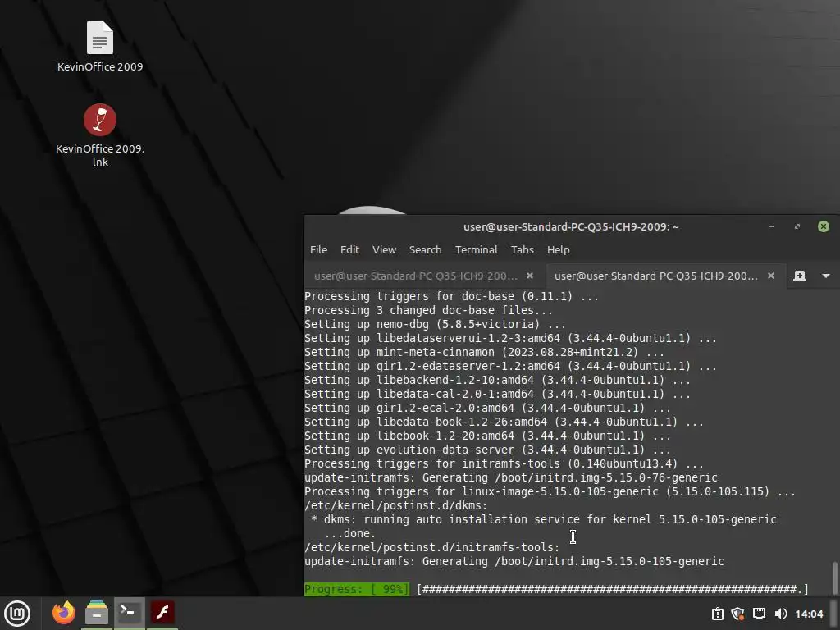Viewport: 840px width, 630px height.
Task: Click the terminal window title text
Action: 571,226
